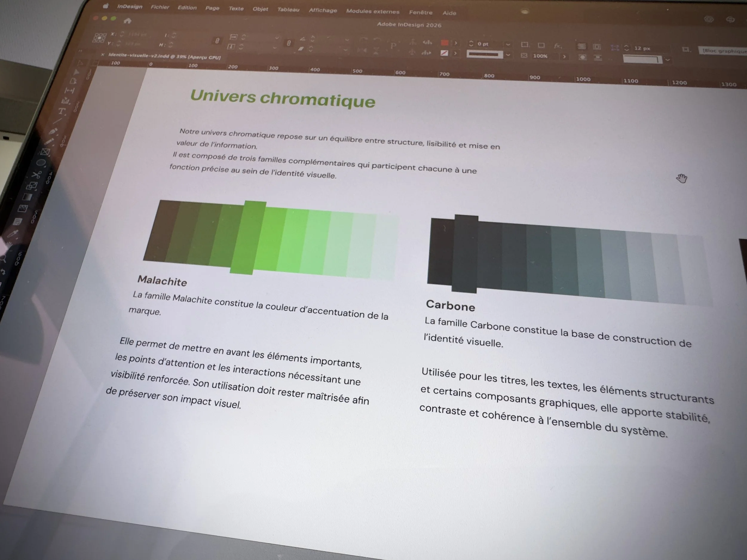Select the Page tool
This screenshot has height=560, width=747.
[74, 81]
